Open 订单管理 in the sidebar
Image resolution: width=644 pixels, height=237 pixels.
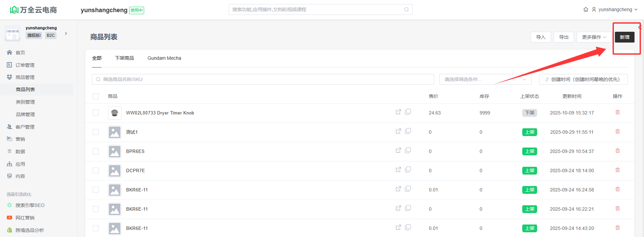tap(25, 65)
